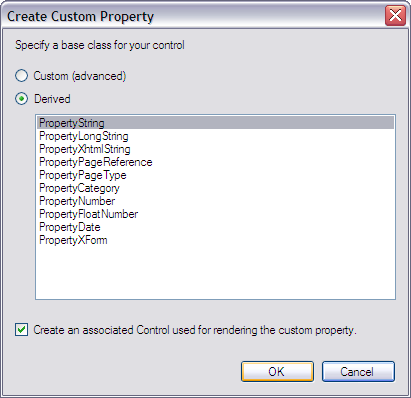Click empty area of base class listbox

[215, 272]
